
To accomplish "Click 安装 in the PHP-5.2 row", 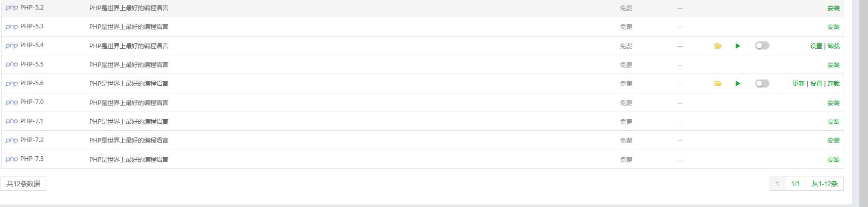I will [834, 8].
